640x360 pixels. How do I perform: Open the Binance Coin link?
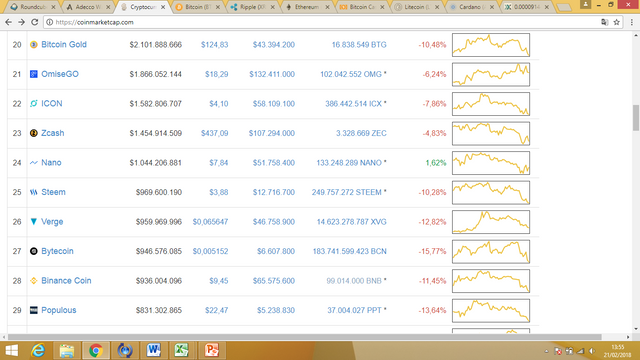(x=66, y=281)
